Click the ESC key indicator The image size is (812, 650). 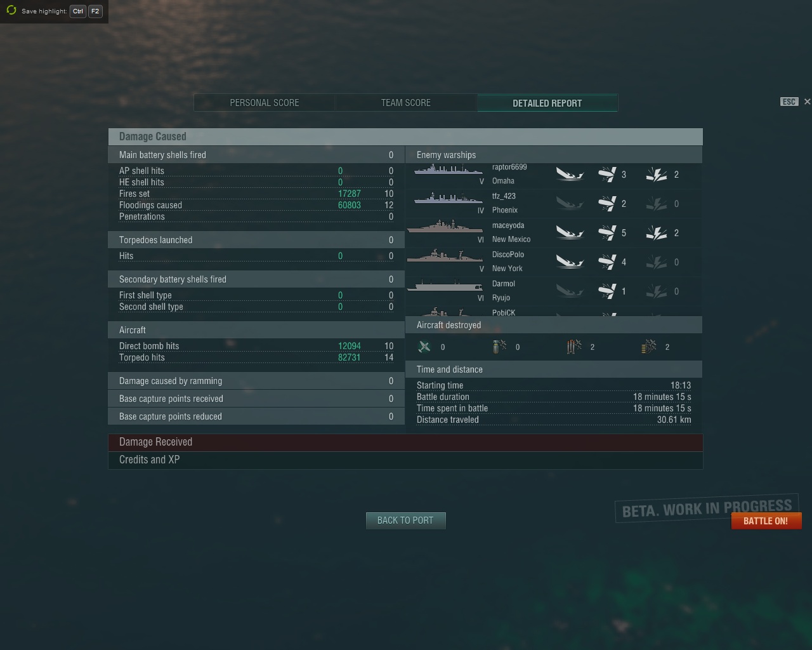[789, 102]
